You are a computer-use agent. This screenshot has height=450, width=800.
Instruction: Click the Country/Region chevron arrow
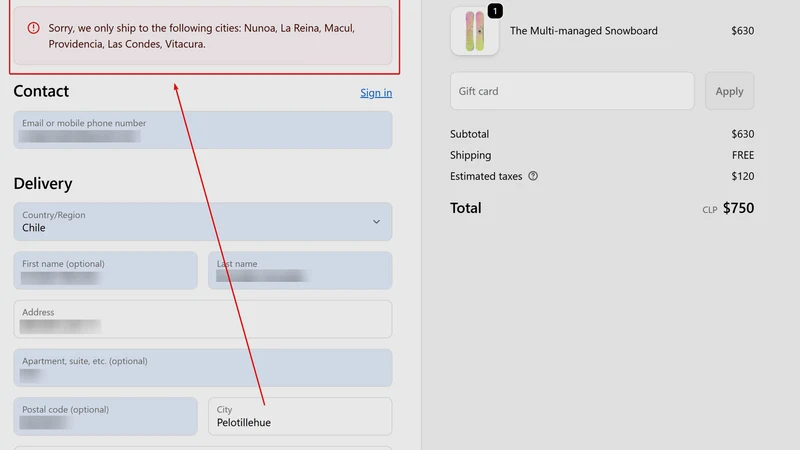[x=376, y=222]
